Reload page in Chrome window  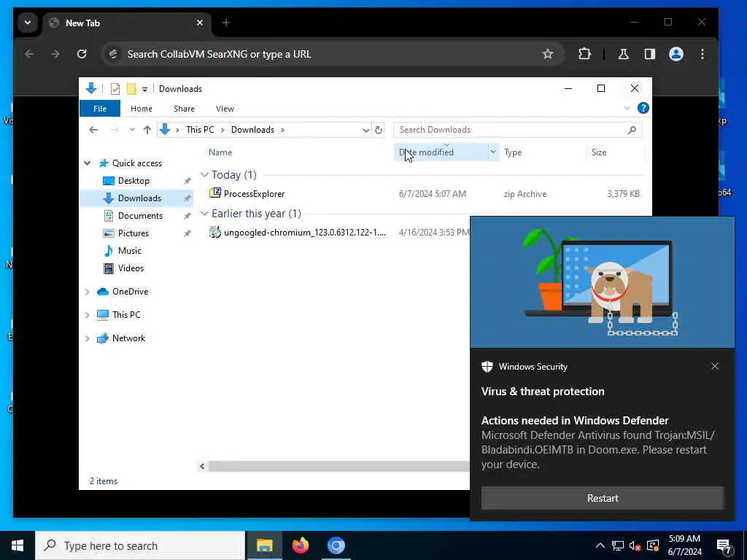(82, 54)
